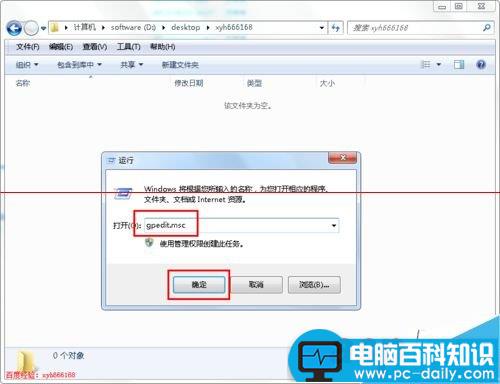Select xyh666168 in the address path

point(234,27)
